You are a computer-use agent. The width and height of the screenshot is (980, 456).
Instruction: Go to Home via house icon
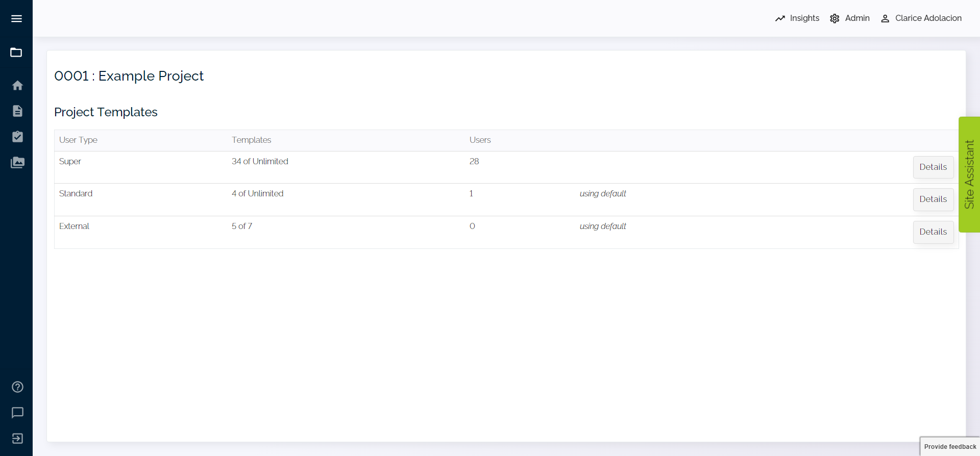tap(17, 85)
